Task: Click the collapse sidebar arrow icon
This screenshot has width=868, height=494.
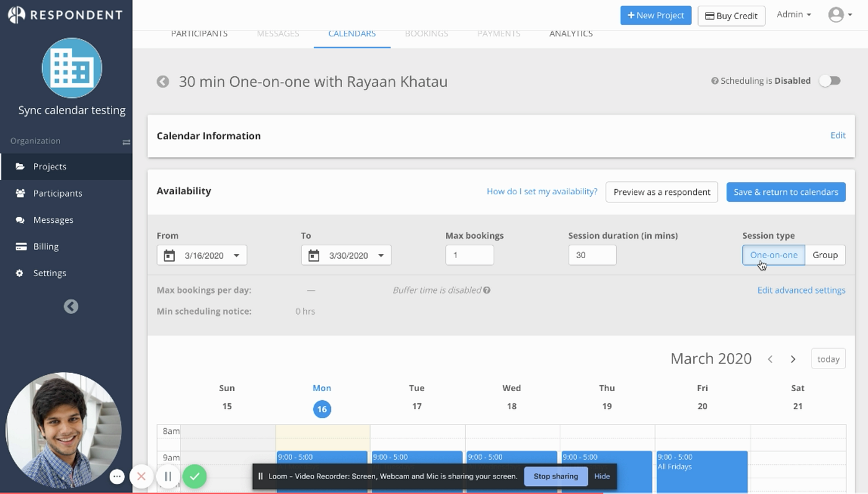Action: pos(71,307)
